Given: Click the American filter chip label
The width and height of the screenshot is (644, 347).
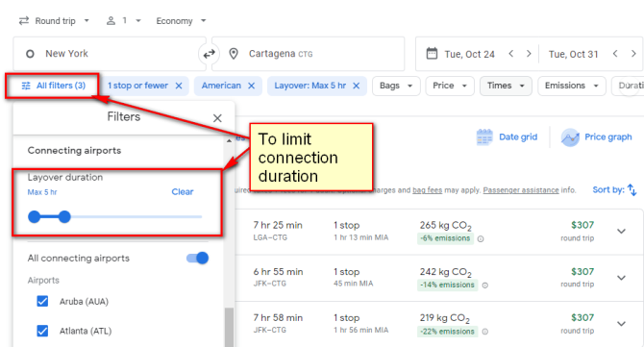Looking at the screenshot, I should point(221,86).
